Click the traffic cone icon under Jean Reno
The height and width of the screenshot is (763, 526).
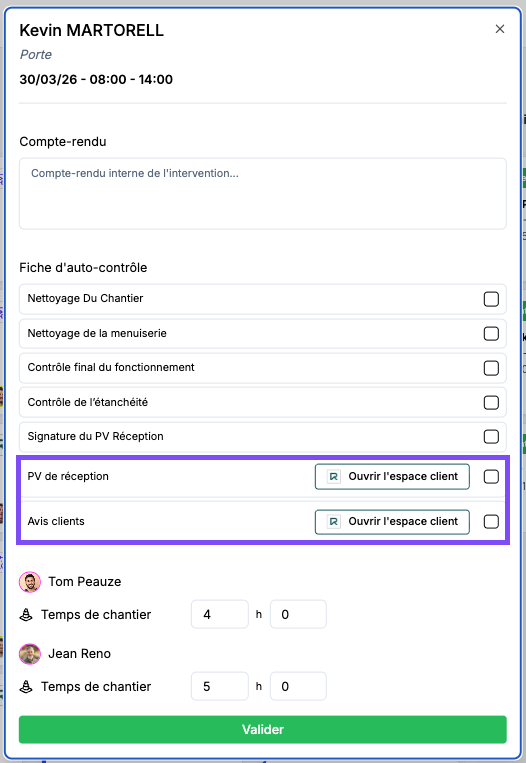(x=26, y=687)
